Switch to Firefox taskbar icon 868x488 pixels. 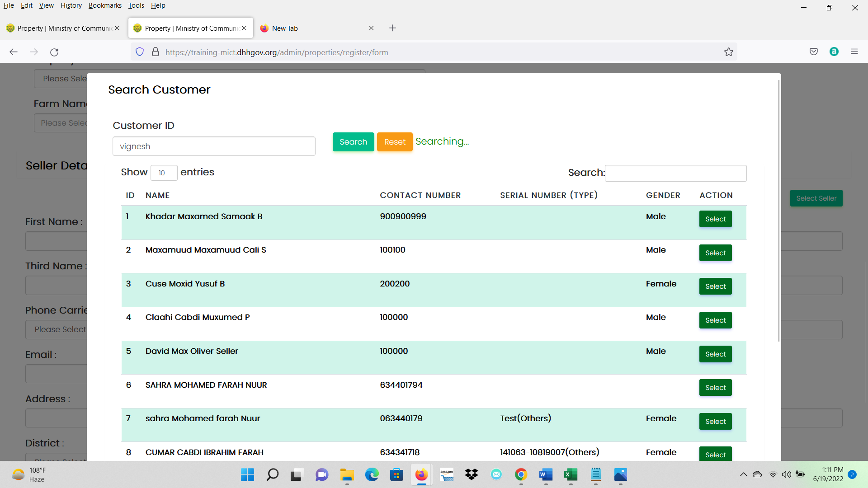[421, 474]
